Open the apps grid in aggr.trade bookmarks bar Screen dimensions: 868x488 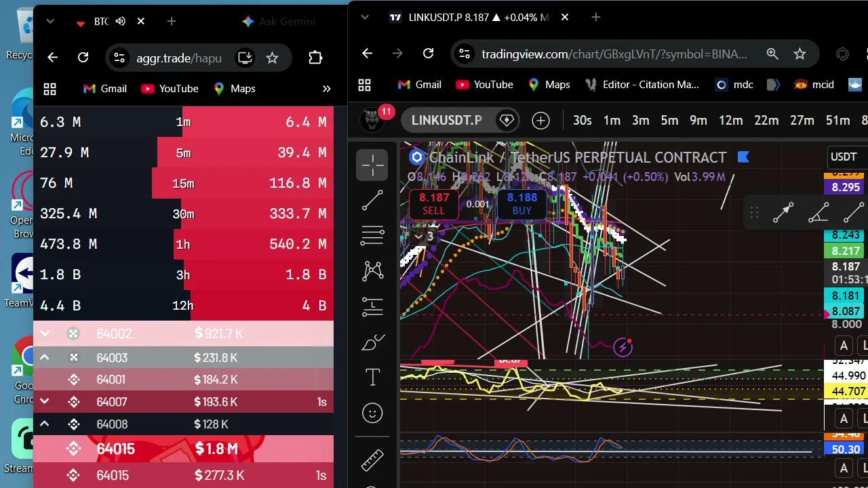[x=50, y=88]
